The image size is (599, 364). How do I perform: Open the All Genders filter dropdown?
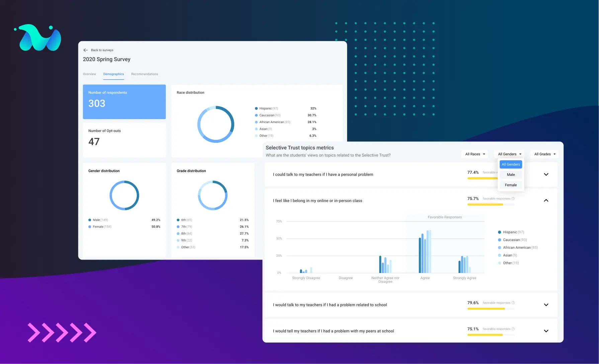tap(509, 154)
